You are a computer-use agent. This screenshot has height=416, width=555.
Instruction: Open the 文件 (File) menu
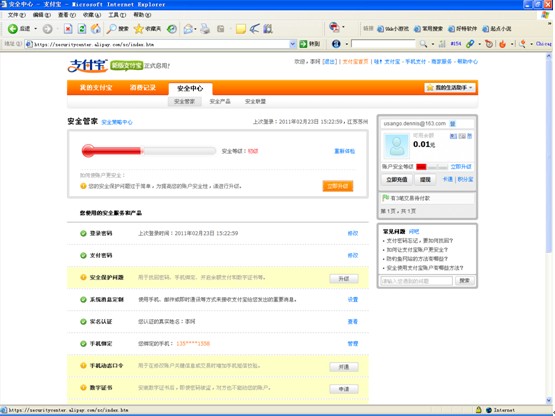17,15
